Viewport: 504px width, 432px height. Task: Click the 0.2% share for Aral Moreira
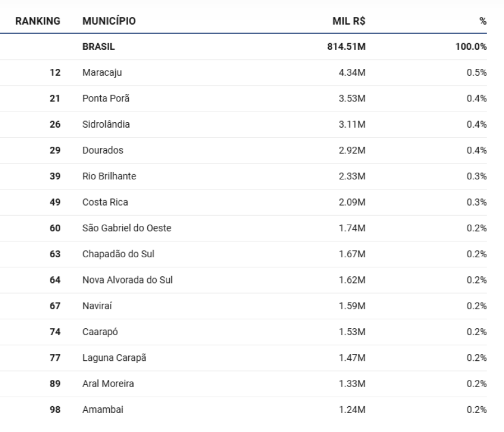pos(477,384)
